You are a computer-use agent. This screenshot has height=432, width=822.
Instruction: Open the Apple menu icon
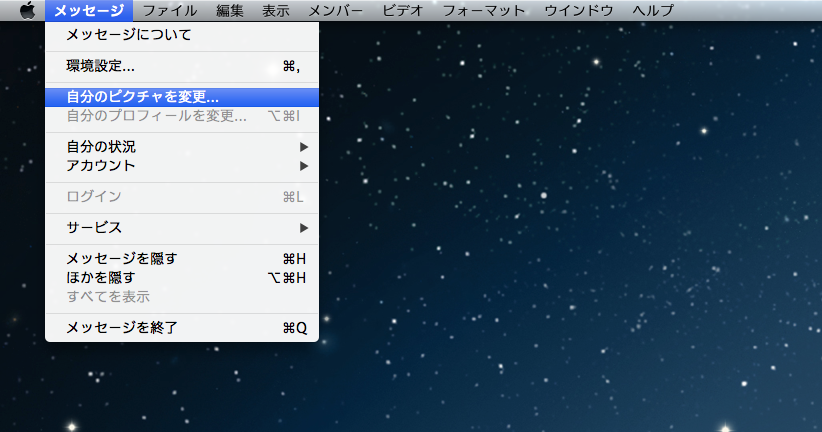pyautogui.click(x=27, y=10)
